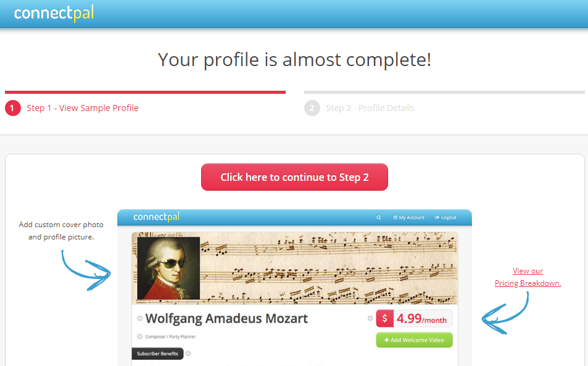Open My Account menu in sample profile

click(408, 217)
